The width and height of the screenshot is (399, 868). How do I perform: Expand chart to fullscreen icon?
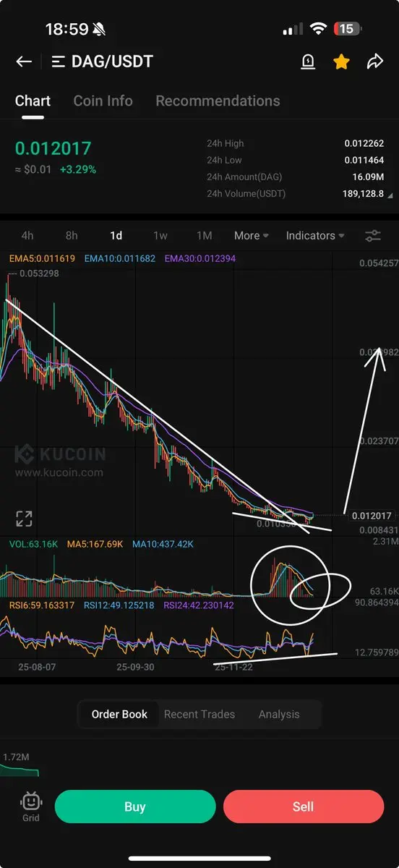pos(24,518)
